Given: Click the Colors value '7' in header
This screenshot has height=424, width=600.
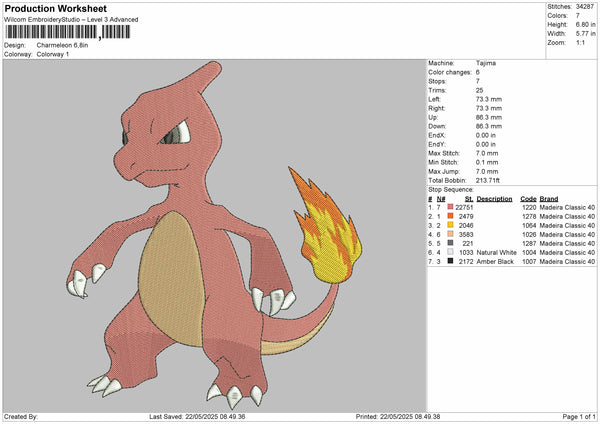Looking at the screenshot, I should pyautogui.click(x=578, y=16).
